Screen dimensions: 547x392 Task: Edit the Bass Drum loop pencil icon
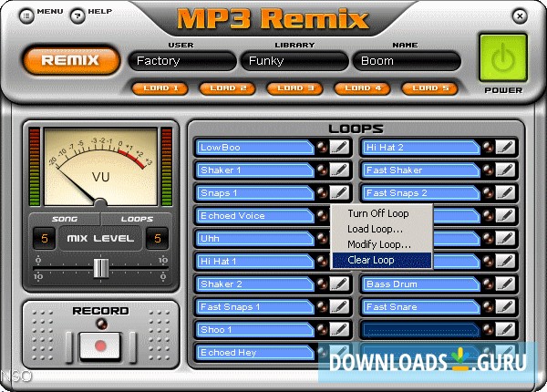tap(505, 284)
